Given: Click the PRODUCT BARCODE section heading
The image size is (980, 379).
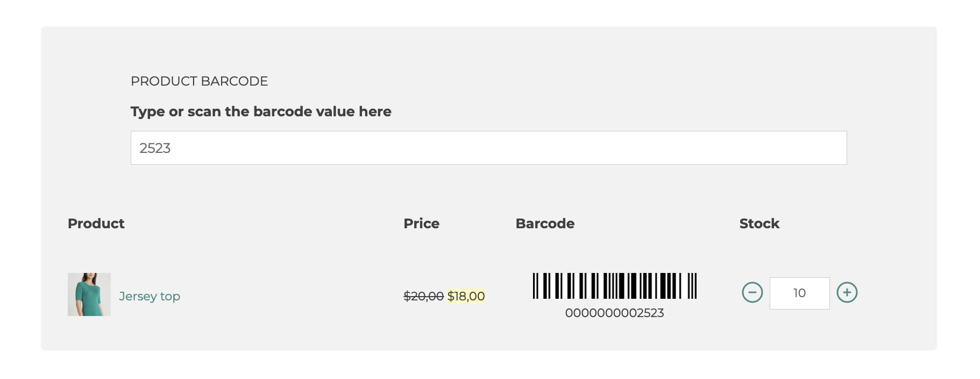Looking at the screenshot, I should [199, 81].
